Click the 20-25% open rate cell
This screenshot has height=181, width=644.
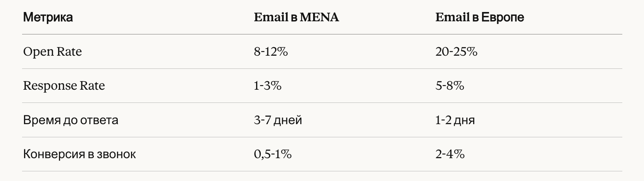click(456, 52)
